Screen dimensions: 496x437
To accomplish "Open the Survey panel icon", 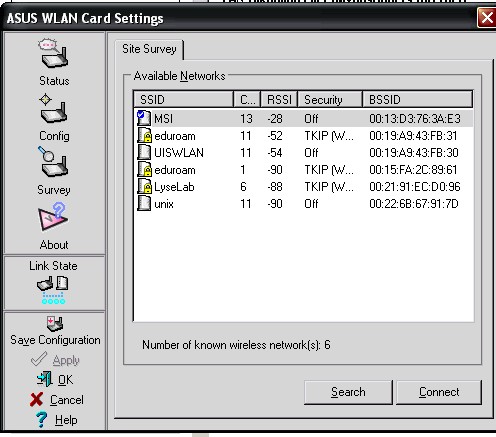I will [53, 162].
